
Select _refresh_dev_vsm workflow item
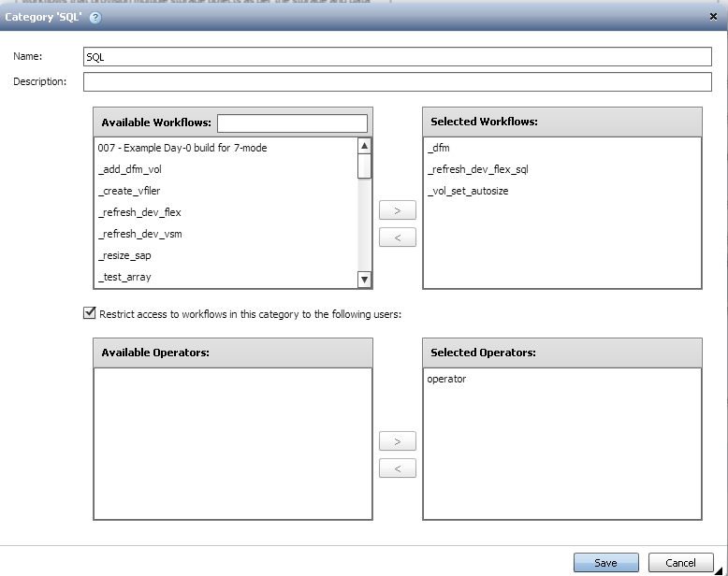tap(139, 234)
